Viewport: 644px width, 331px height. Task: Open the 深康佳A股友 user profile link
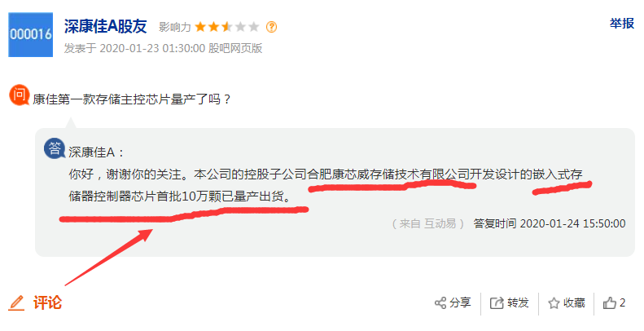tap(106, 26)
